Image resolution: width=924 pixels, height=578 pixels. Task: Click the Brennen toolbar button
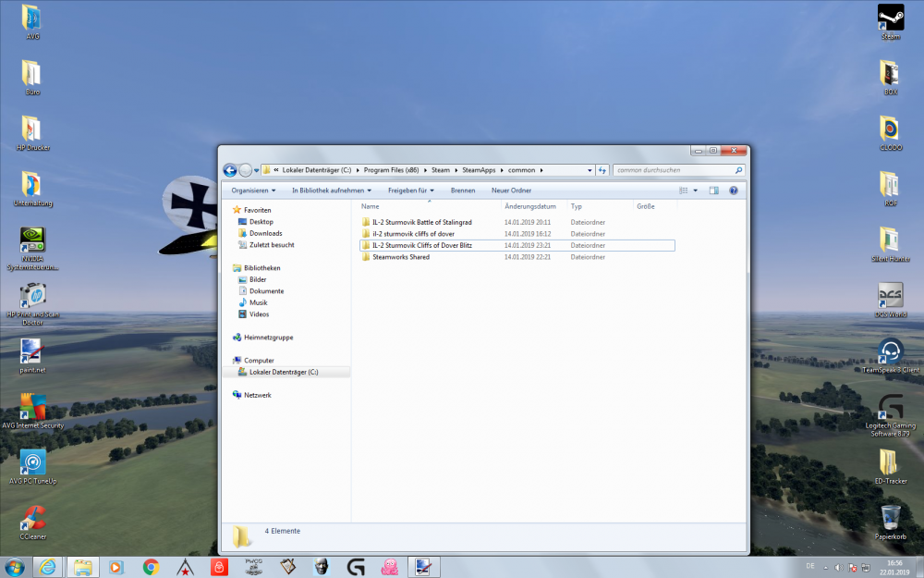(x=463, y=191)
